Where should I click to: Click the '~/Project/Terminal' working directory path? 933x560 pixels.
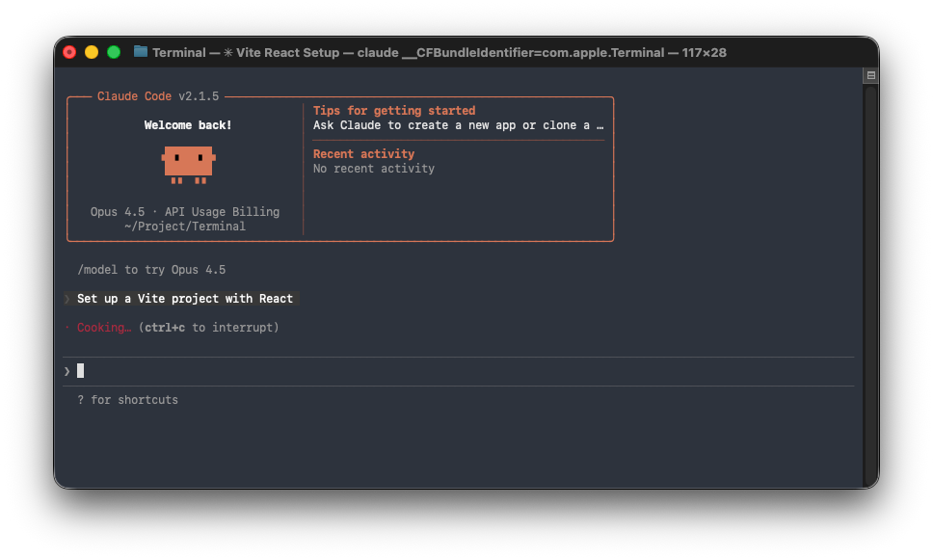(x=185, y=227)
